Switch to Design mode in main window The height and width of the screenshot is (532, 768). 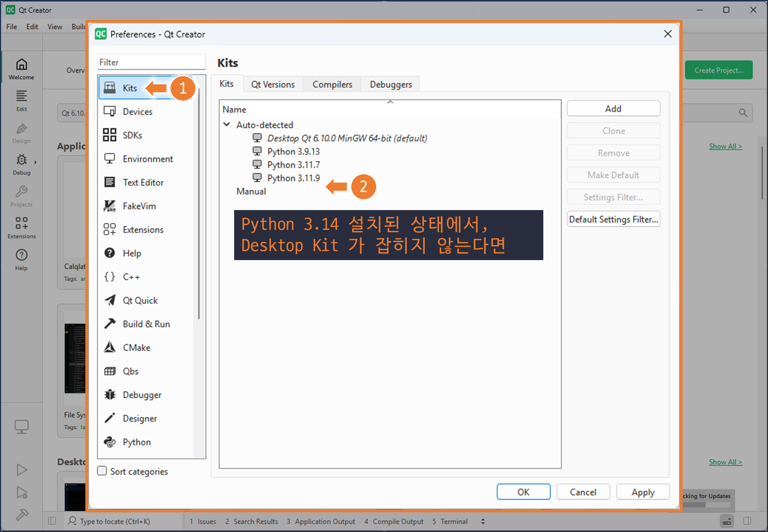22,133
